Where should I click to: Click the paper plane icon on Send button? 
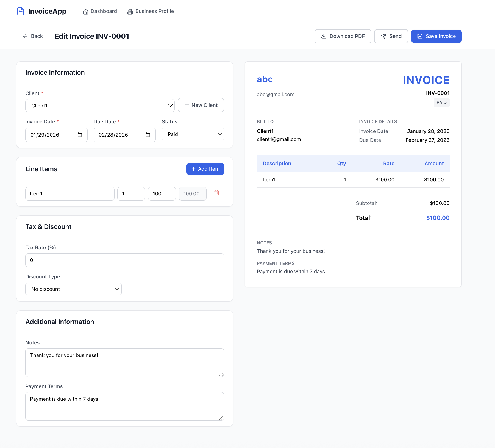coord(383,36)
